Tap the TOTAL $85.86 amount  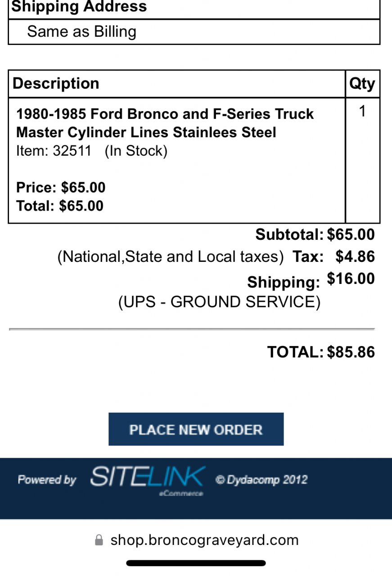click(x=351, y=352)
